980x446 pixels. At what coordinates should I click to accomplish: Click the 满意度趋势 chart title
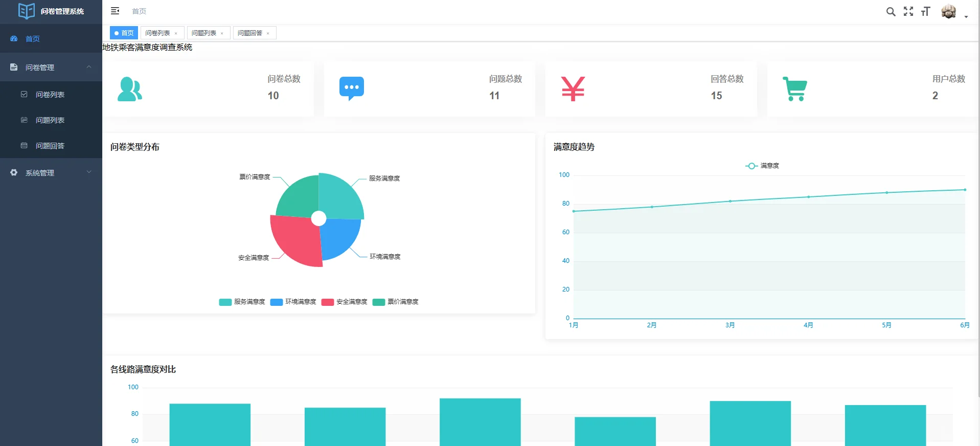pyautogui.click(x=574, y=147)
